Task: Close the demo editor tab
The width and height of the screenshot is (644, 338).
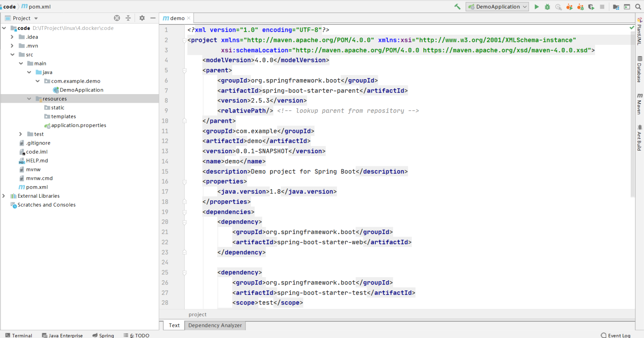Action: pyautogui.click(x=189, y=18)
